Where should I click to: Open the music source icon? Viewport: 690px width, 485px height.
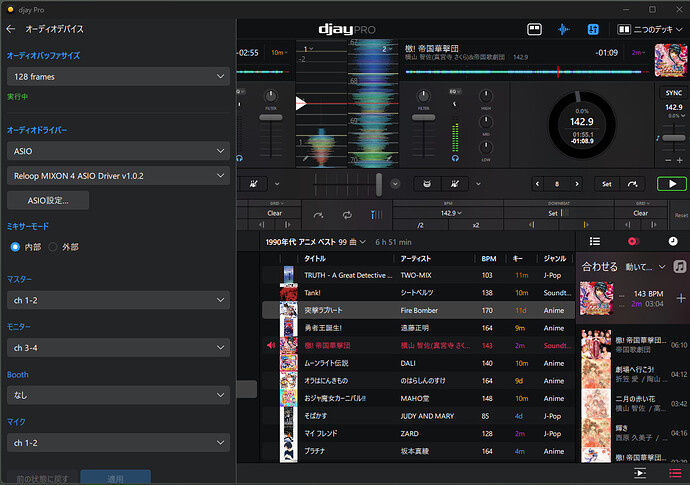click(679, 266)
